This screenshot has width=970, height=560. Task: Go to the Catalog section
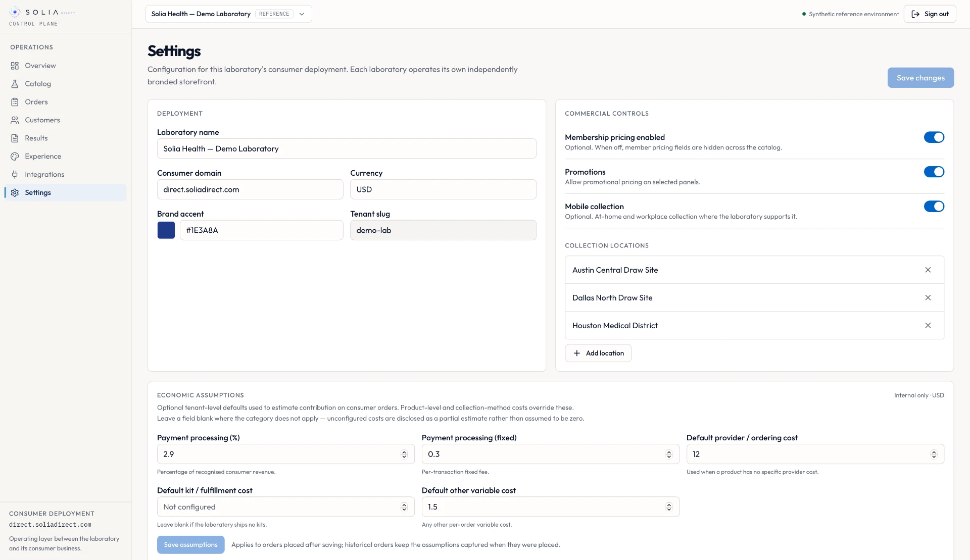coord(65,84)
